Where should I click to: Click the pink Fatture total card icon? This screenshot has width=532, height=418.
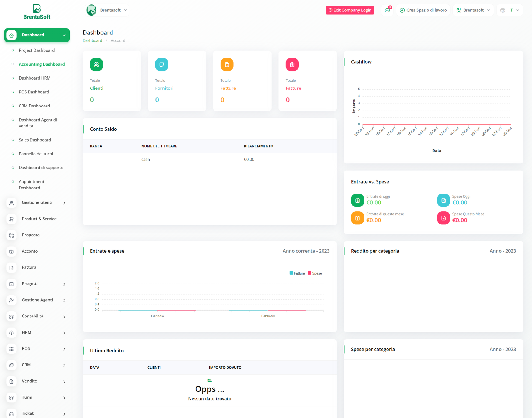coord(292,64)
